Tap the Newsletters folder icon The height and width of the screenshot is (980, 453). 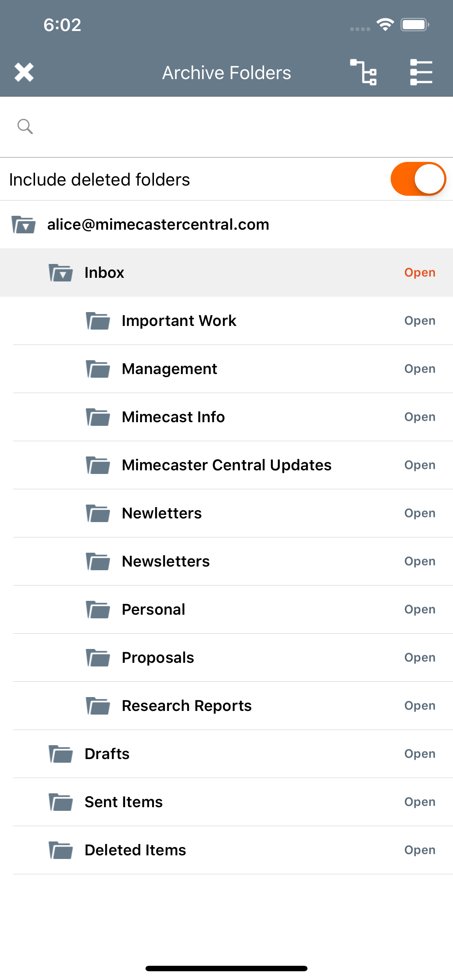click(98, 561)
